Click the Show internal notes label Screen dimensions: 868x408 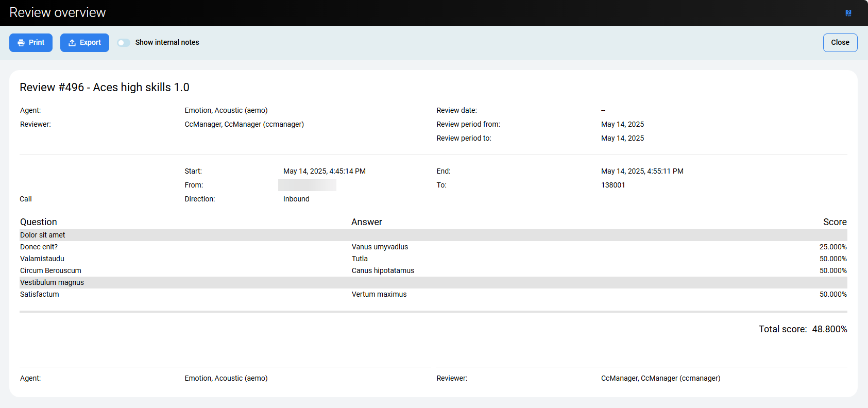[167, 43]
